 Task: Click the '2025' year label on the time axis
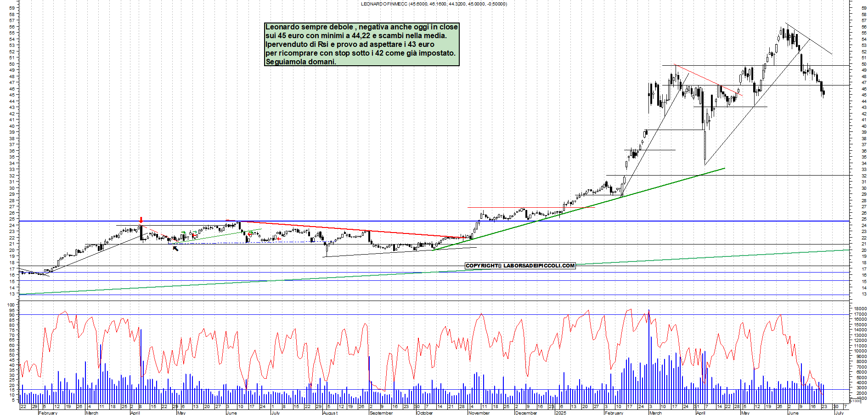561,413
